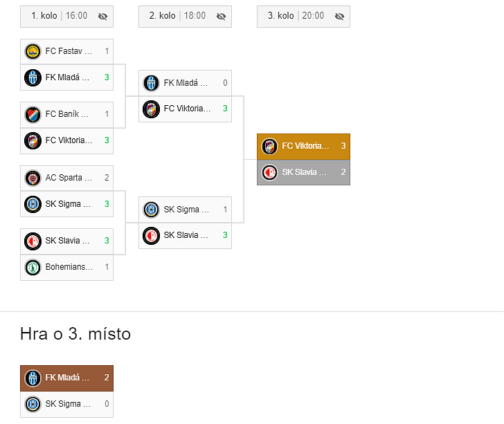Hide the 2. kolo round column
This screenshot has width=504, height=424.
click(x=222, y=16)
